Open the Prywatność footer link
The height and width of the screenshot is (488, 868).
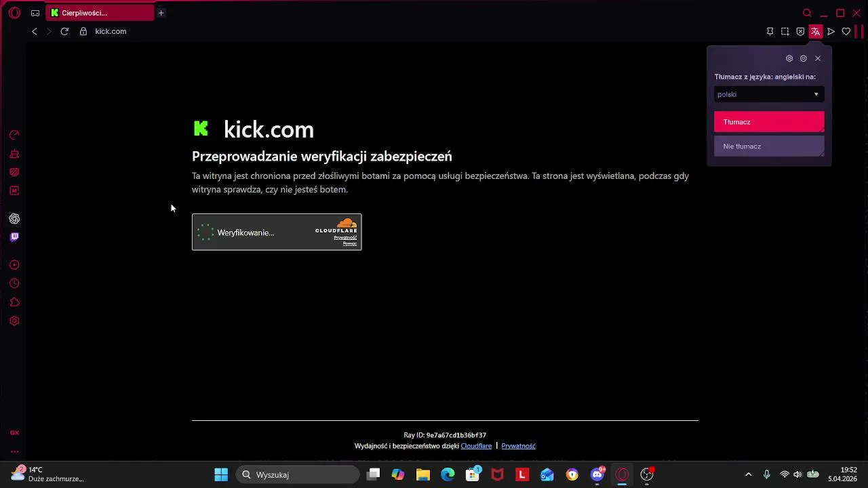(518, 446)
